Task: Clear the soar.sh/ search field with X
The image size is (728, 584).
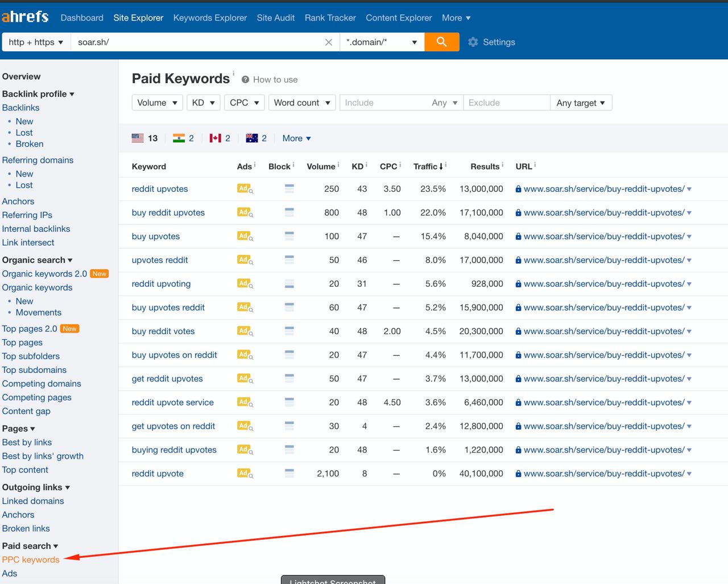Action: [x=328, y=42]
